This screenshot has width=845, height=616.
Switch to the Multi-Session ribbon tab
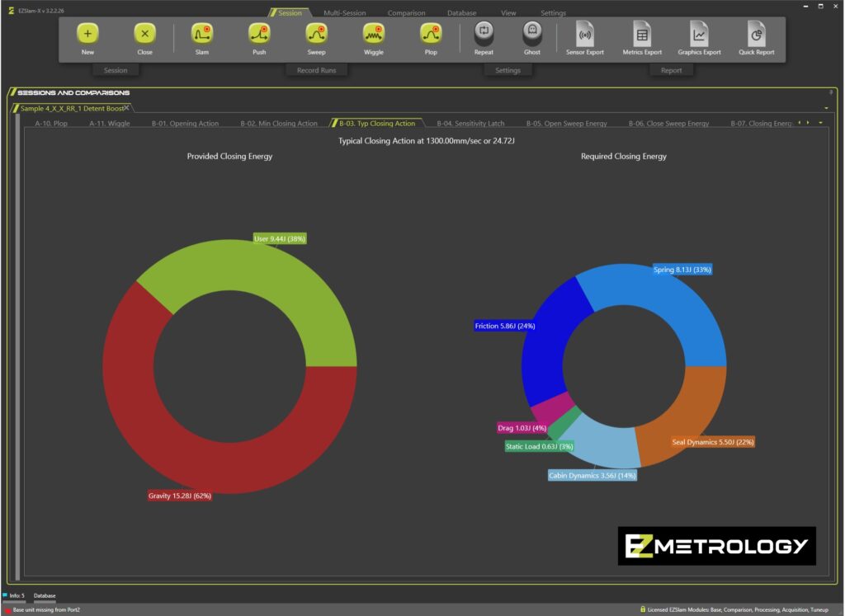click(x=344, y=13)
